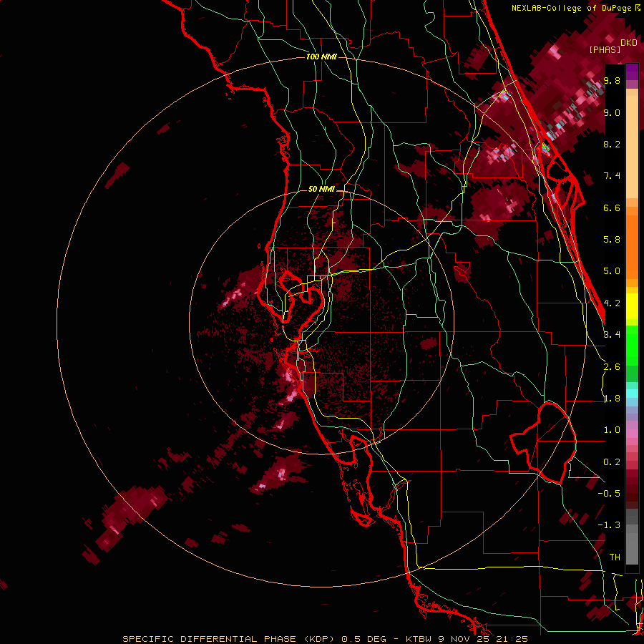Click the Specific Differential Phase caption
This screenshot has width=644, height=644.
tap(326, 639)
